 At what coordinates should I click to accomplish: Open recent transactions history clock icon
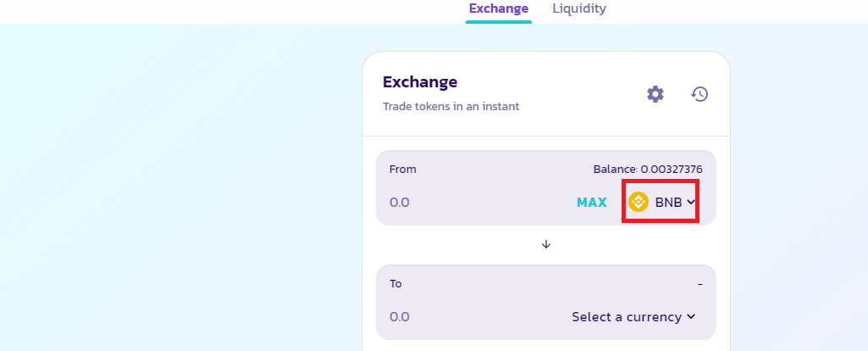[x=699, y=94]
